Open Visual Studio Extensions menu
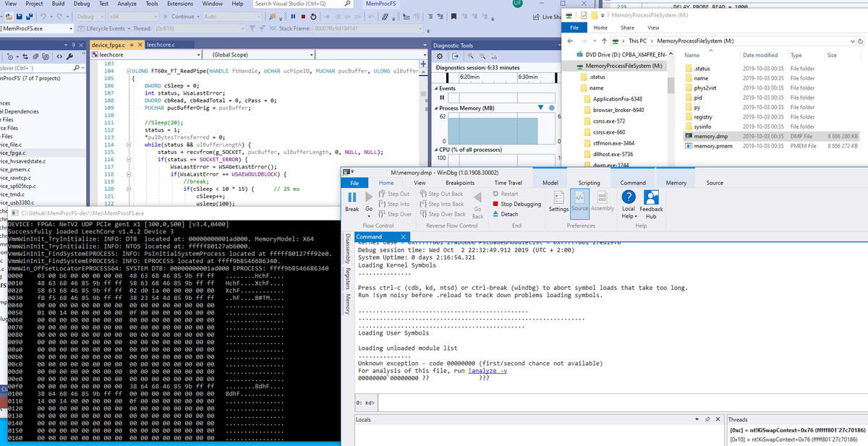 pos(180,4)
